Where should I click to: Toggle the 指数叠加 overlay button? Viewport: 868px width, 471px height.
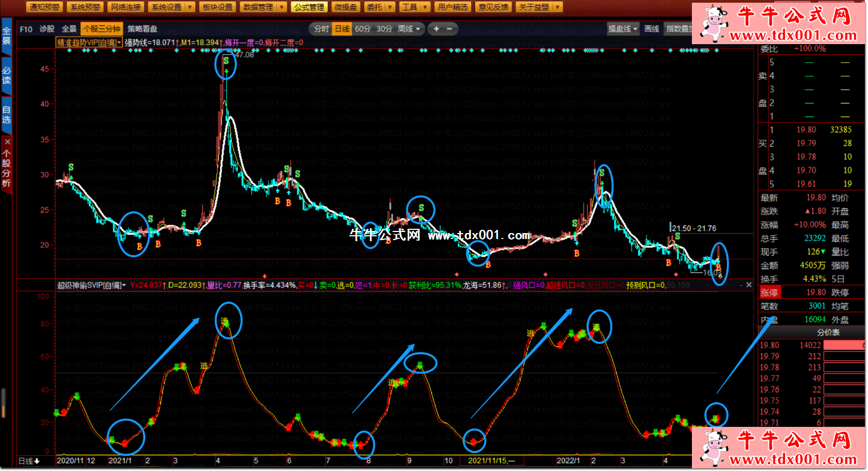678,29
